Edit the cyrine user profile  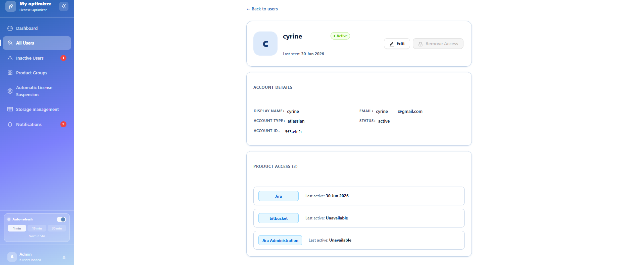397,44
